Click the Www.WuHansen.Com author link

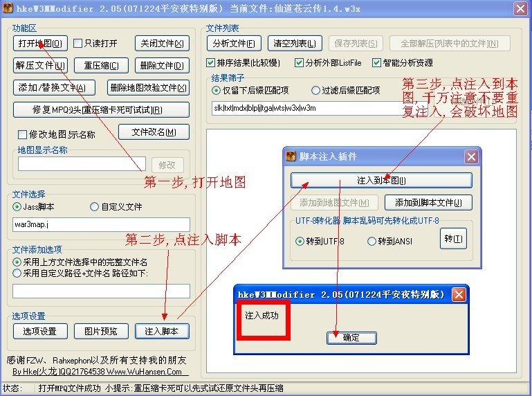point(145,372)
